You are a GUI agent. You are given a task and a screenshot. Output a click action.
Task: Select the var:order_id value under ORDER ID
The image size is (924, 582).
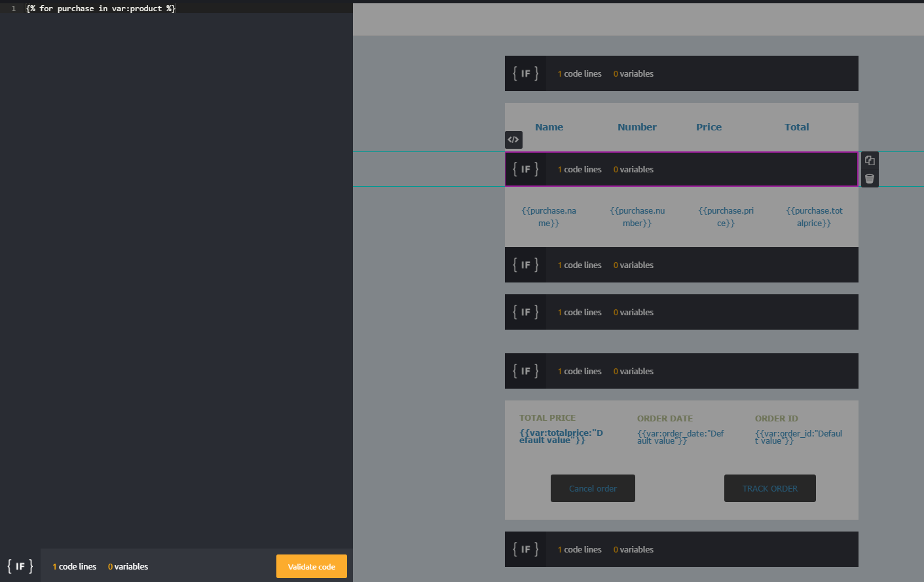798,437
